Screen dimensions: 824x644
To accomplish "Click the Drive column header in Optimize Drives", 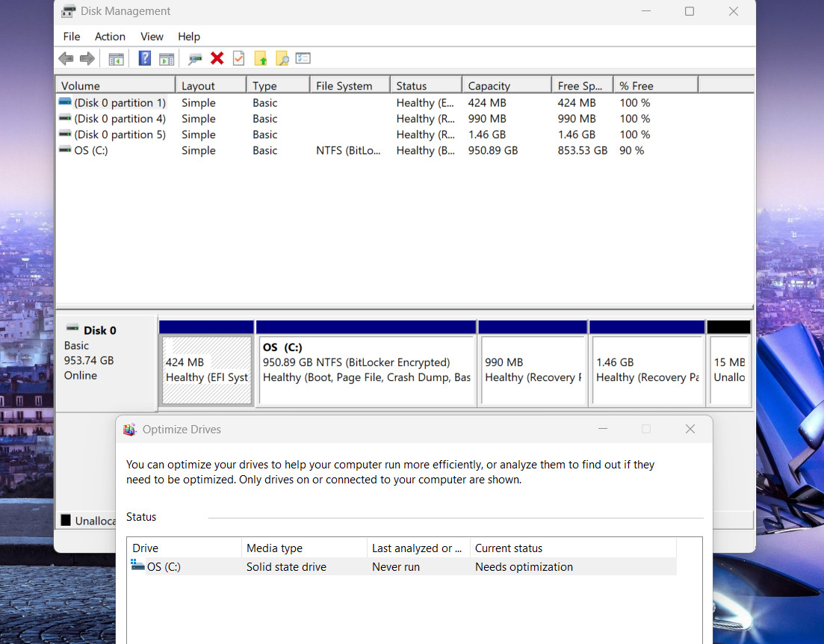I will point(184,548).
